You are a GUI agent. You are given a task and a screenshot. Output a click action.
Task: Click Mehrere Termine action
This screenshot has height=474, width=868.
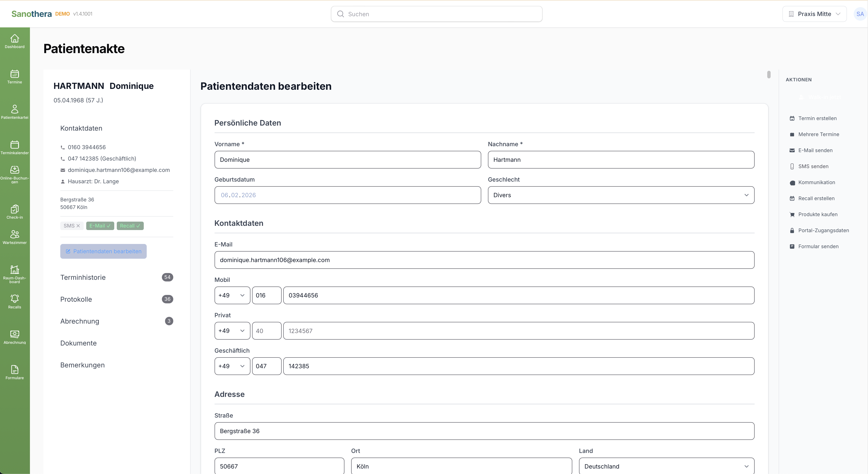click(x=814, y=134)
